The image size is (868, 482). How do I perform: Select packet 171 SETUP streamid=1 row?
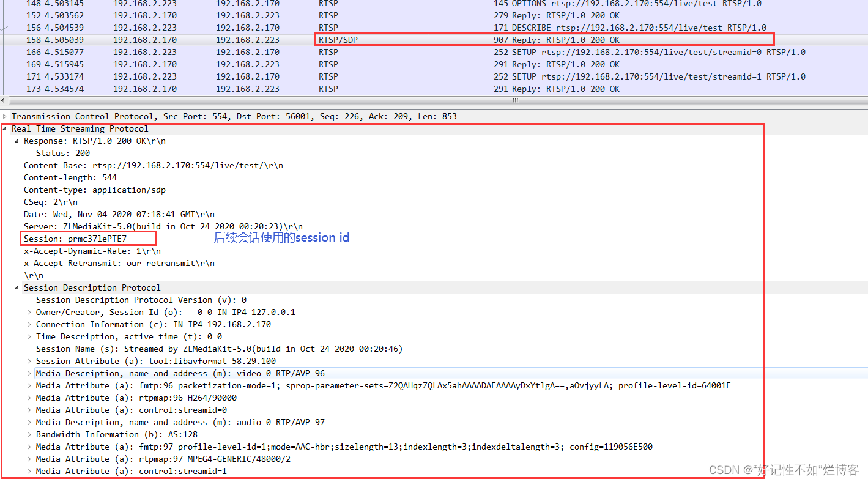tap(434, 76)
